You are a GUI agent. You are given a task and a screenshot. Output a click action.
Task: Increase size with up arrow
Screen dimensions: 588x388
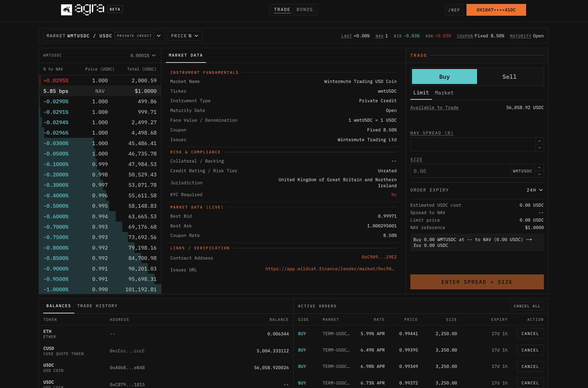(x=539, y=167)
